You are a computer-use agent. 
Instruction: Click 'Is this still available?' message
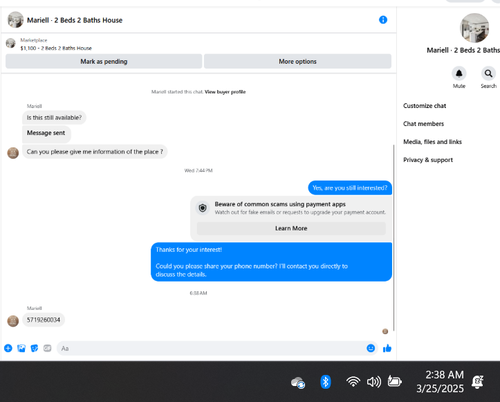[54, 118]
